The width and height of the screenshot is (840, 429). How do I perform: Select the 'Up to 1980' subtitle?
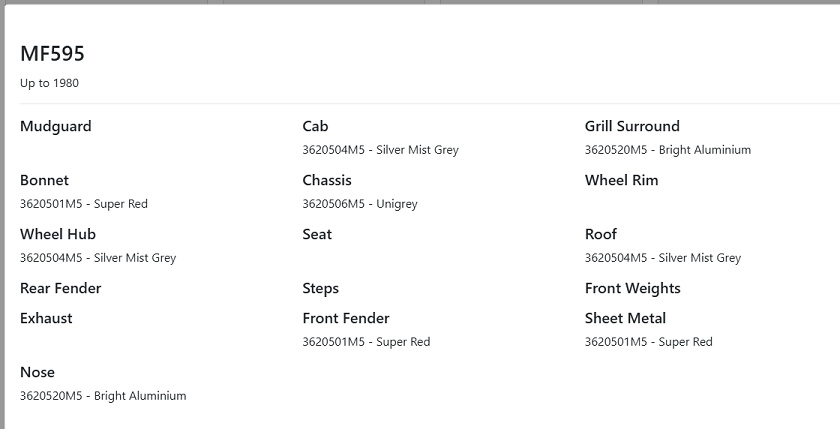tap(49, 83)
